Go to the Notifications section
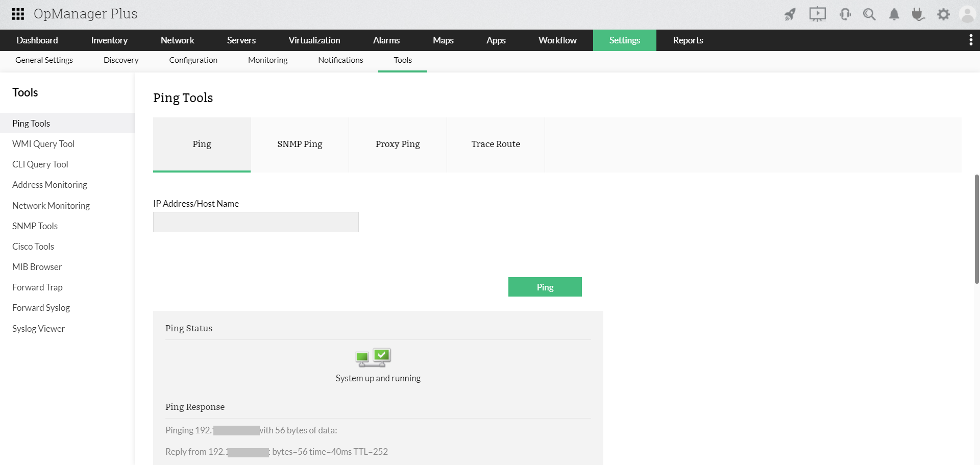Image resolution: width=980 pixels, height=465 pixels. point(340,60)
